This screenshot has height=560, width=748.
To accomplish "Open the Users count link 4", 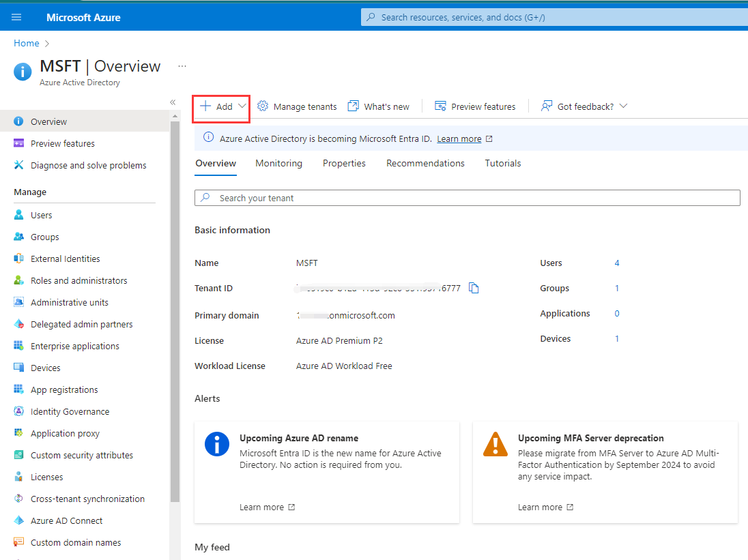I will 617,263.
